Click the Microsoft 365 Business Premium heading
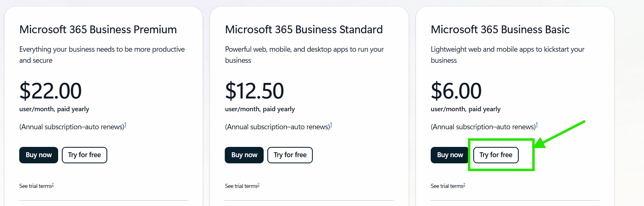The width and height of the screenshot is (644, 206). point(98,30)
